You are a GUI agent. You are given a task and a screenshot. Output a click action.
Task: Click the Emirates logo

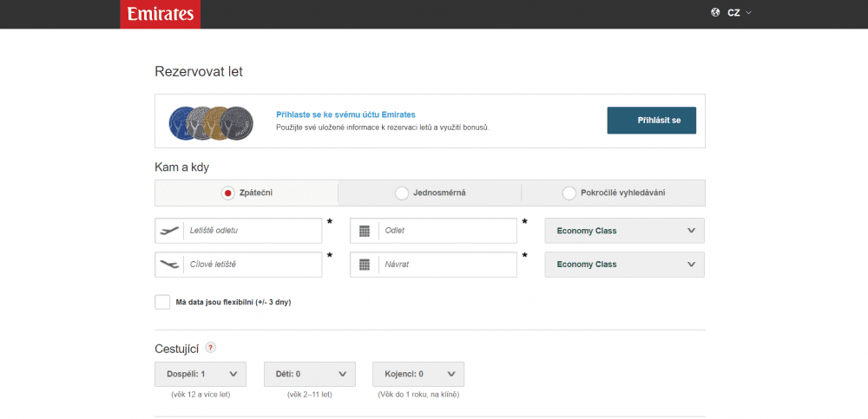click(x=161, y=14)
